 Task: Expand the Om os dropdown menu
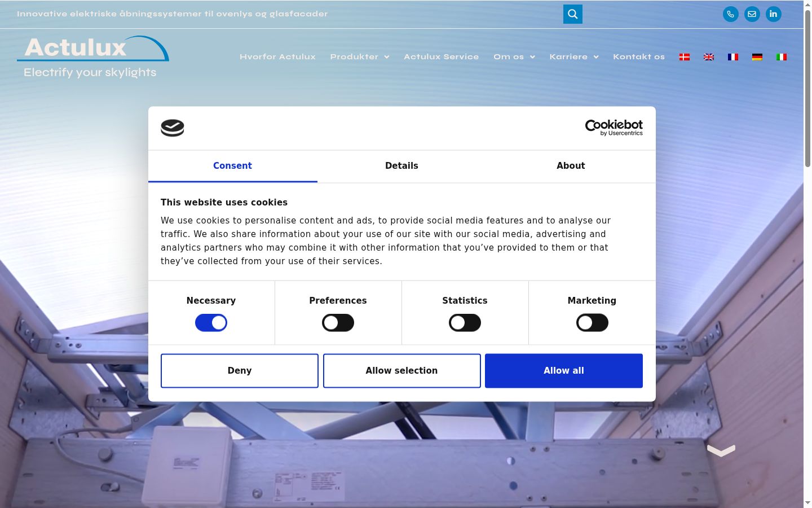coord(514,57)
